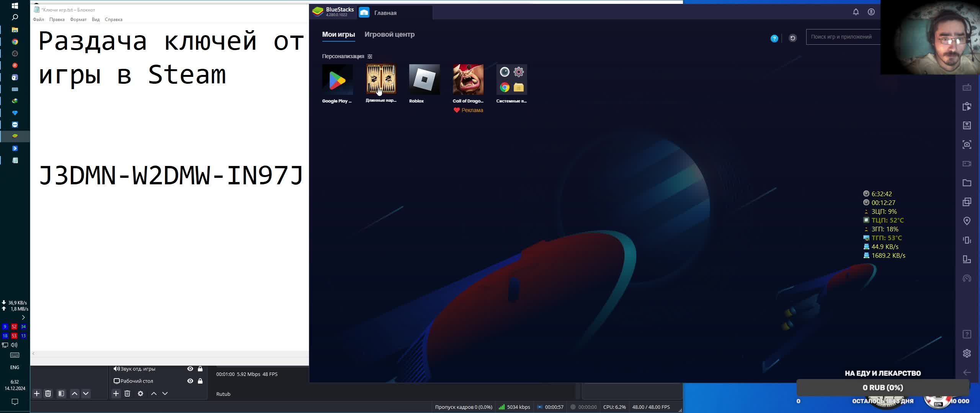Toggle visibility of Рабочий стол source

tap(190, 381)
